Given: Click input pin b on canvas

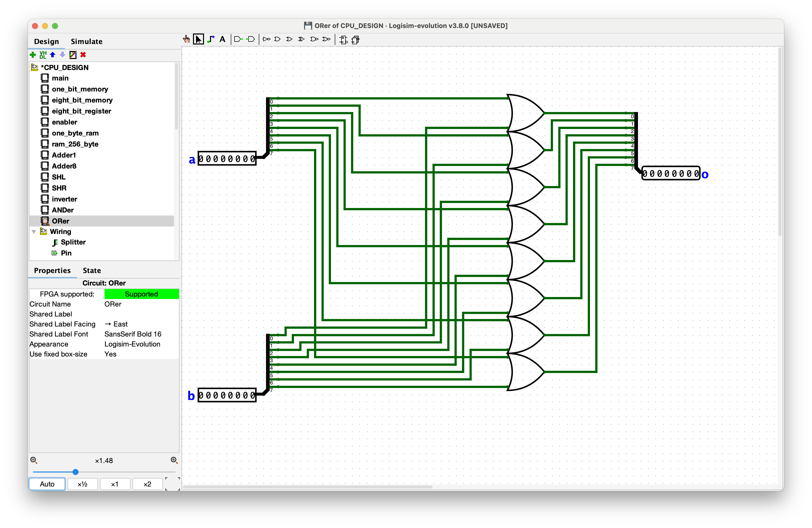Looking at the screenshot, I should [227, 395].
